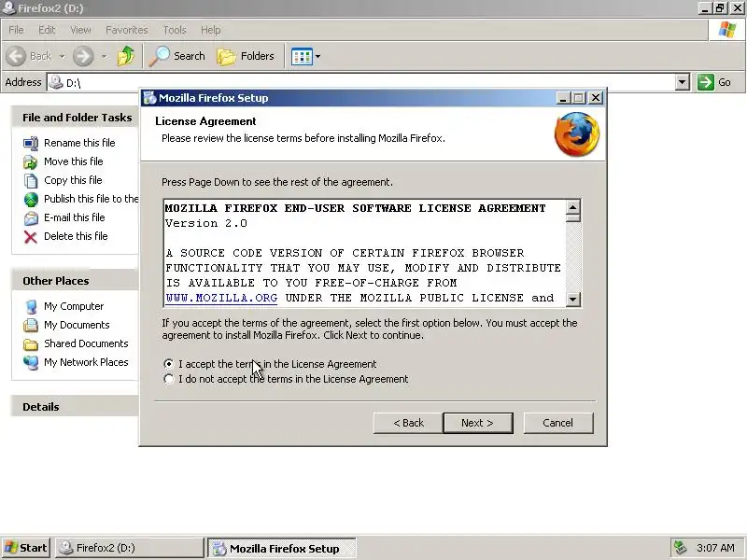Click the Next > button in setup
Viewport: 747px width, 560px height.
click(478, 423)
